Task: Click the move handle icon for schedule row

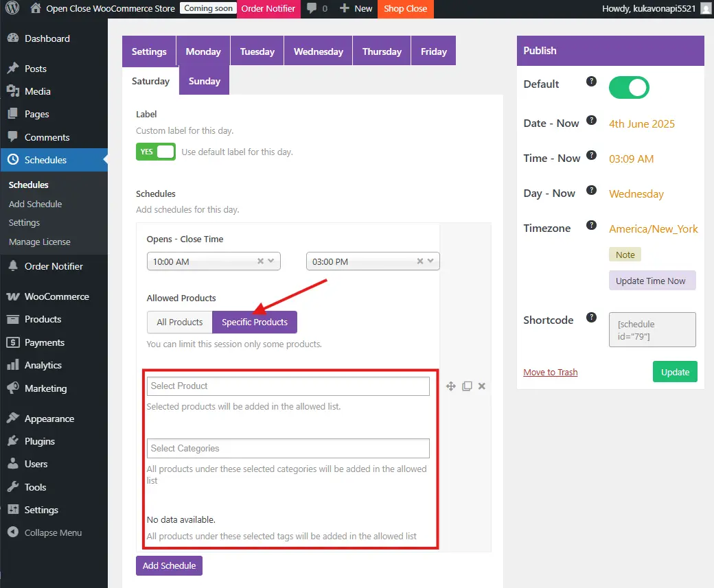Action: [x=451, y=386]
